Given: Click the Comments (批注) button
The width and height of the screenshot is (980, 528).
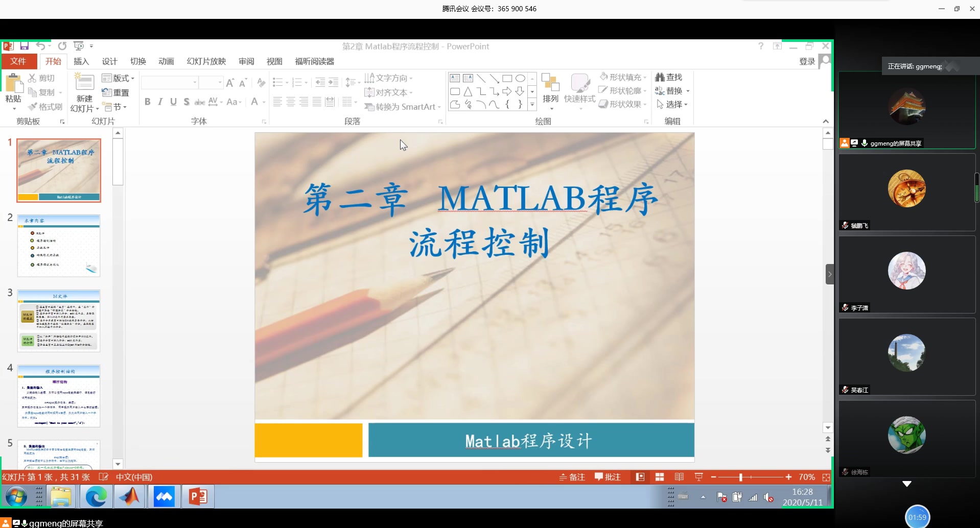Looking at the screenshot, I should [608, 477].
